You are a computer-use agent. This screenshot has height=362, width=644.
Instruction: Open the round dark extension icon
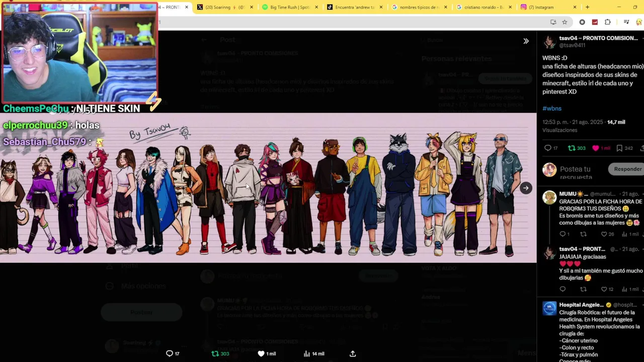coord(582,22)
